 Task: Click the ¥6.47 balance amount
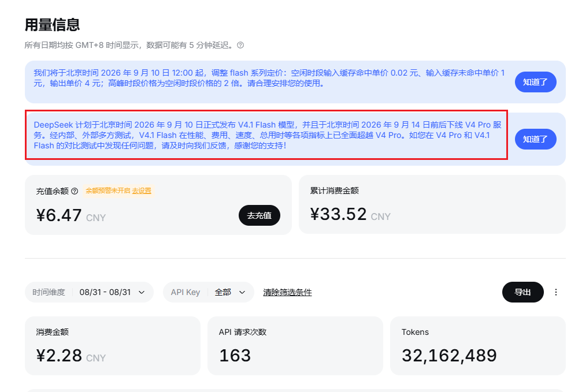click(x=59, y=215)
